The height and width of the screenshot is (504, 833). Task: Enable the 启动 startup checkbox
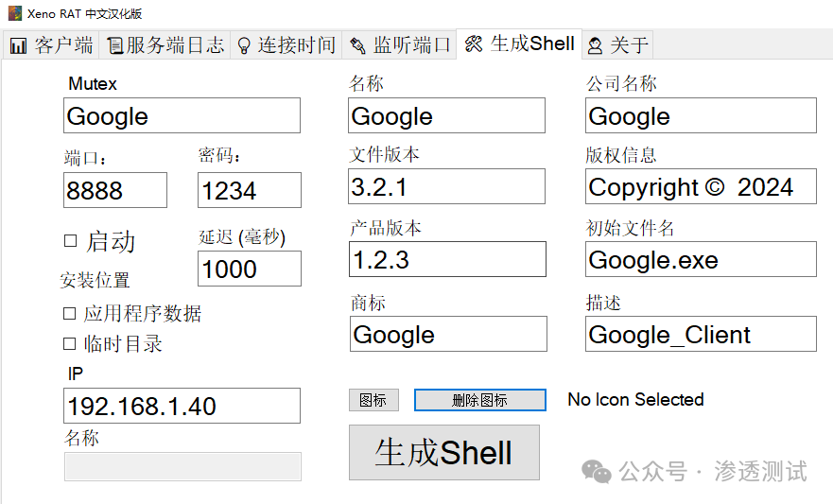pyautogui.click(x=71, y=241)
